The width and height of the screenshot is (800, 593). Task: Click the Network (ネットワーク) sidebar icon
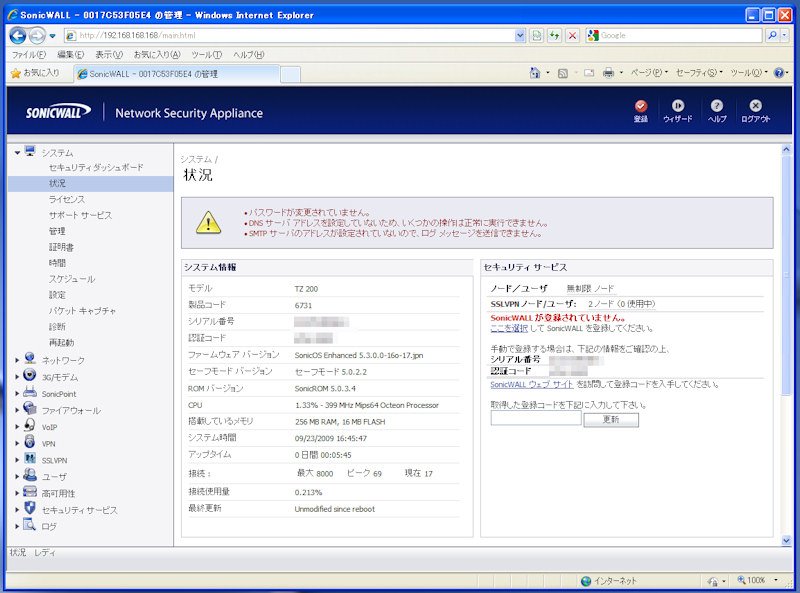[x=30, y=359]
